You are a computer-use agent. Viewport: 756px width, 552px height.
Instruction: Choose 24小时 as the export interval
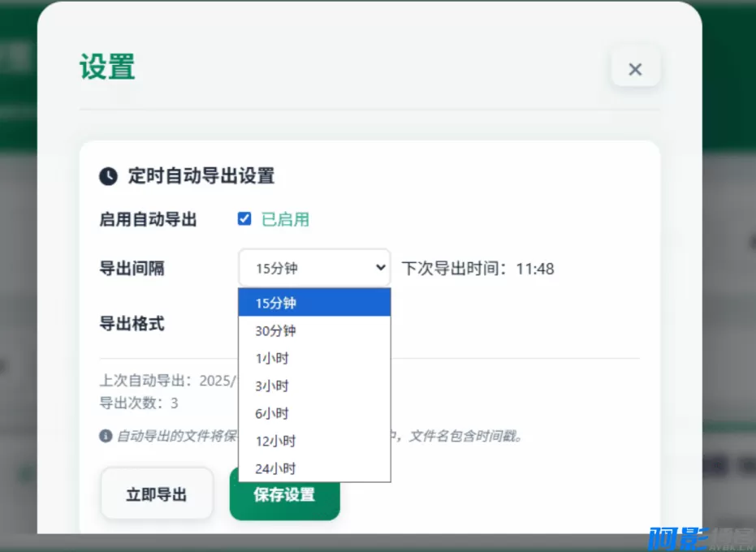click(x=314, y=468)
